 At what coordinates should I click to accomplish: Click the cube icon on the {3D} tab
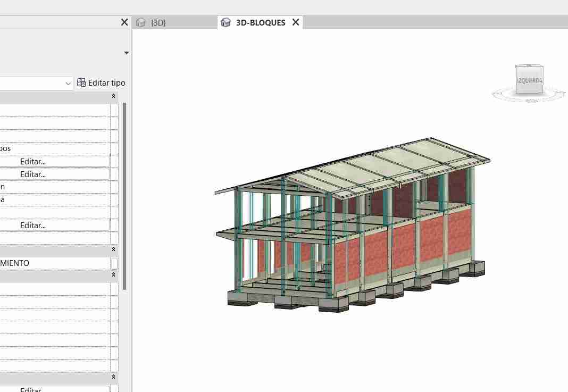[141, 22]
